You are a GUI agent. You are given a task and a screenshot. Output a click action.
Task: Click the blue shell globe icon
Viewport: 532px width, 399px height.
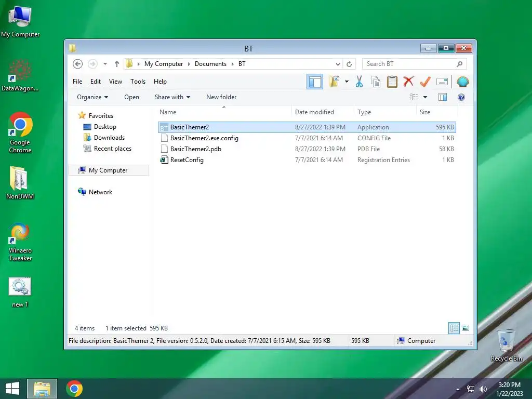(x=463, y=82)
